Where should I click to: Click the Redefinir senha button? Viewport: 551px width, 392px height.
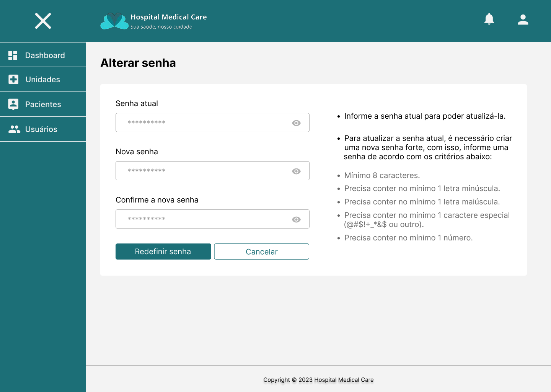pyautogui.click(x=163, y=252)
